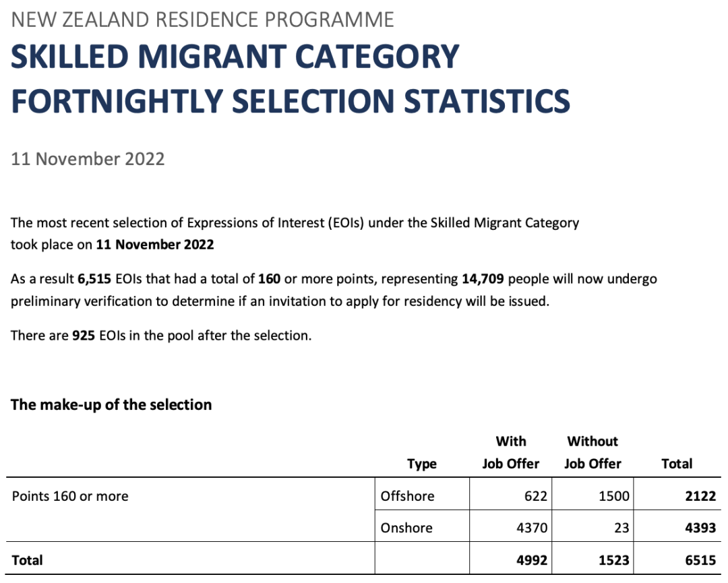Click the 'Fortnightly Selection Statistics' title line

[290, 101]
